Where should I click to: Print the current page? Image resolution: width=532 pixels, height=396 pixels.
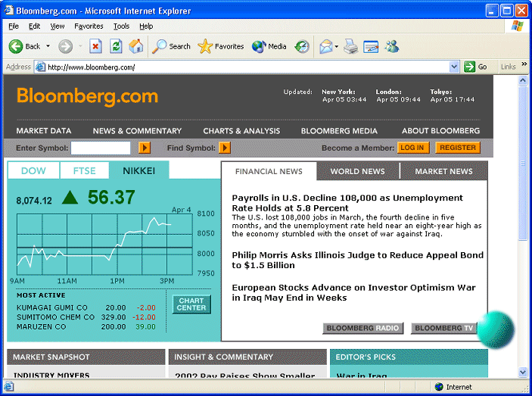(351, 46)
